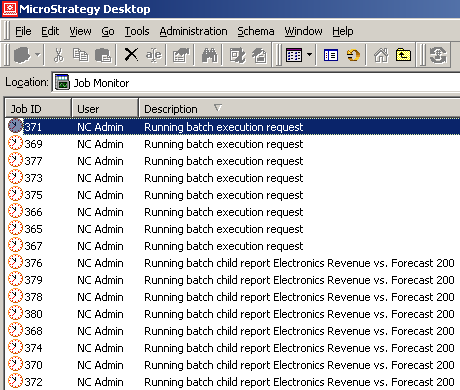Click the rightmost toolbar icon with circular arrows
Image resolution: width=460 pixels, height=390 pixels.
pyautogui.click(x=438, y=55)
